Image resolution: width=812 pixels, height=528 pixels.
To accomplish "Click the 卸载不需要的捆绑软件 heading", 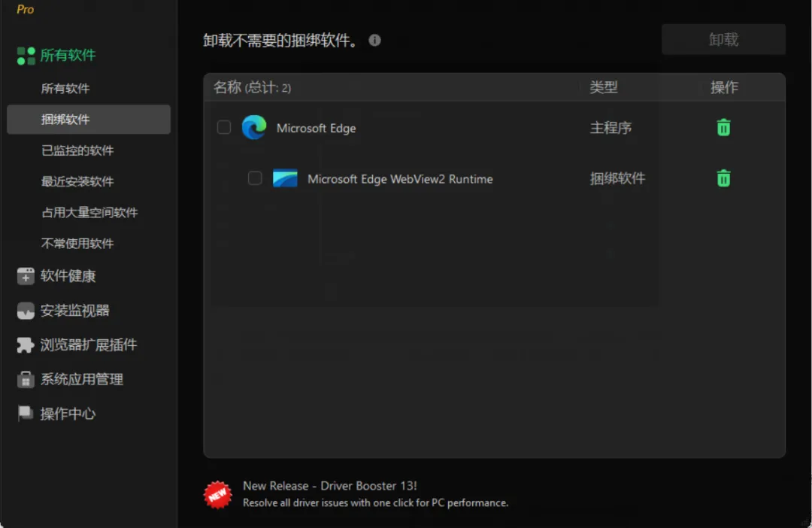I will pyautogui.click(x=280, y=41).
